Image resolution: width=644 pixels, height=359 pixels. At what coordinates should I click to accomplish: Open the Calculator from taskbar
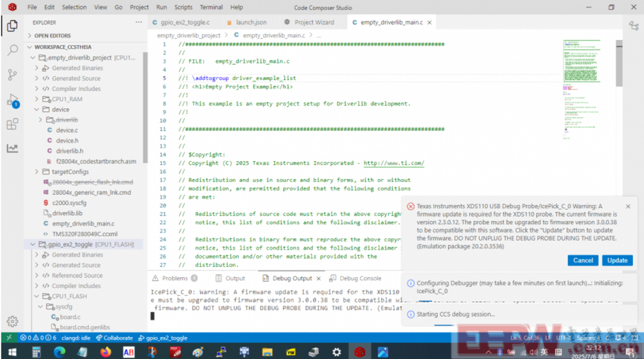[36, 352]
